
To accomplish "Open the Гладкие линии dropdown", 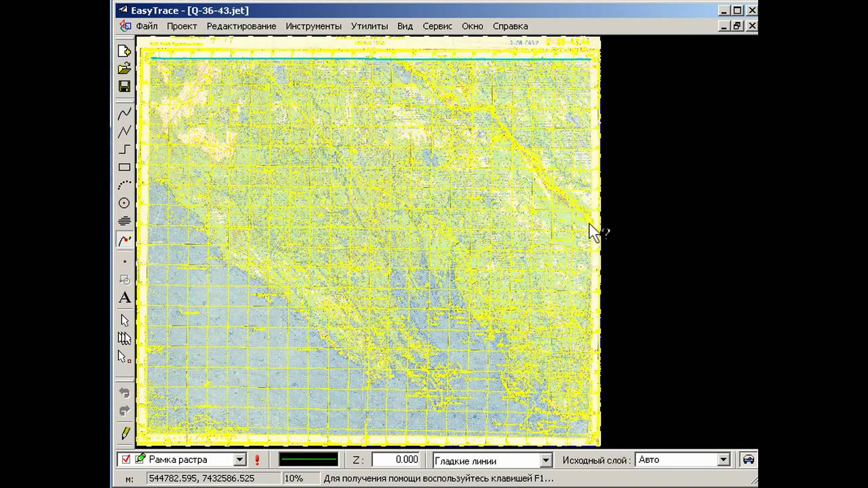I will point(546,460).
